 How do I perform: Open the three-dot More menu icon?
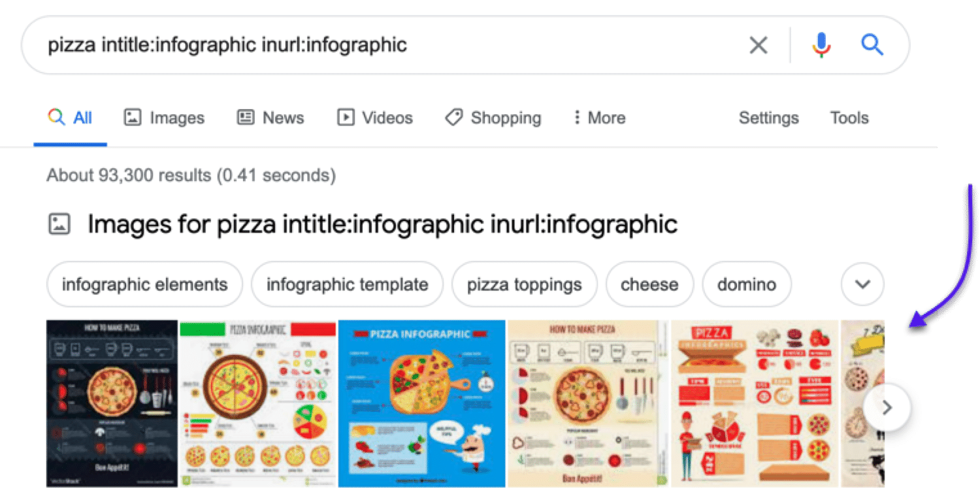578,118
